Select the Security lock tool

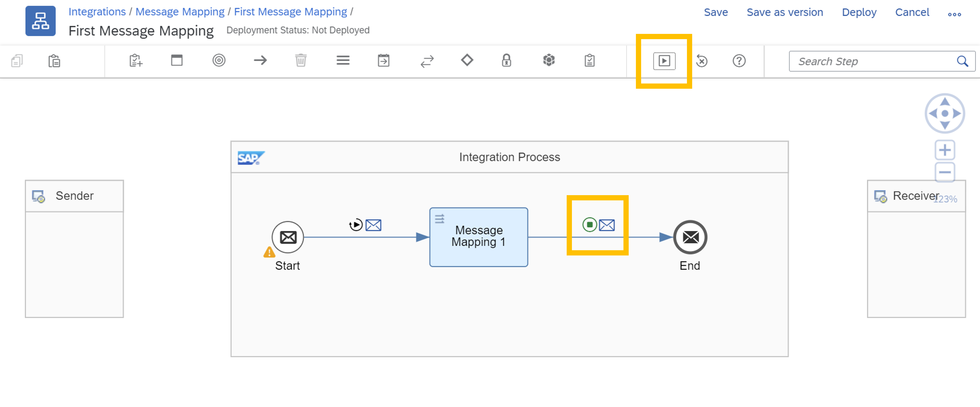click(507, 61)
